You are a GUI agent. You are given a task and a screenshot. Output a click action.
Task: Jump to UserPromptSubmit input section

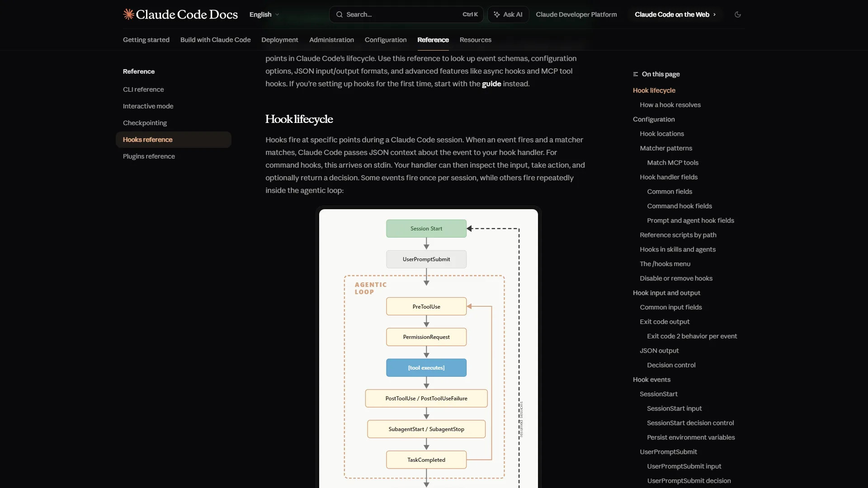(684, 466)
